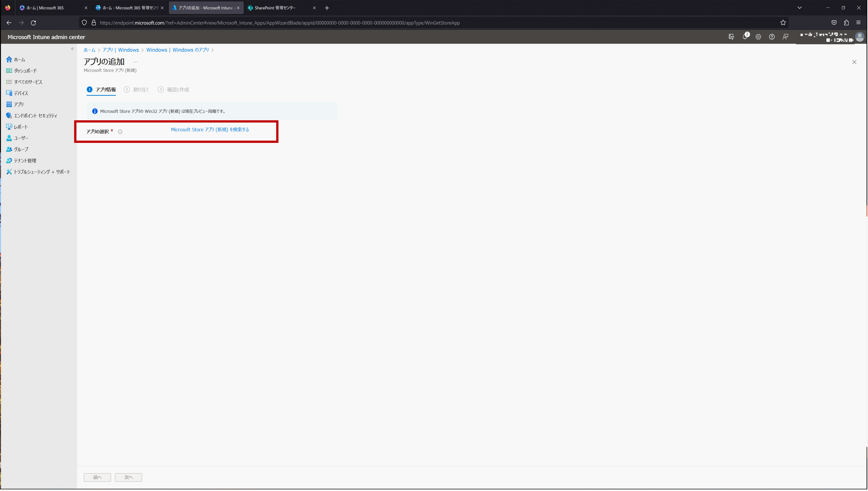Viewport: 868px width, 491px height.
Task: Open the feedback icon in the header
Action: (785, 37)
